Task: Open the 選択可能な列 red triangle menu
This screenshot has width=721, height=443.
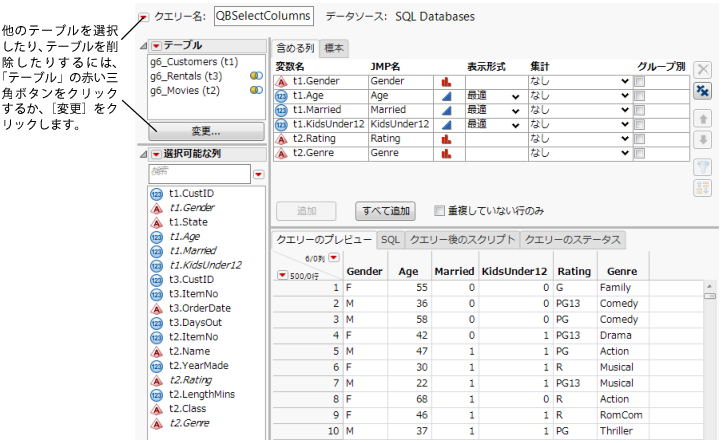Action: [156, 154]
